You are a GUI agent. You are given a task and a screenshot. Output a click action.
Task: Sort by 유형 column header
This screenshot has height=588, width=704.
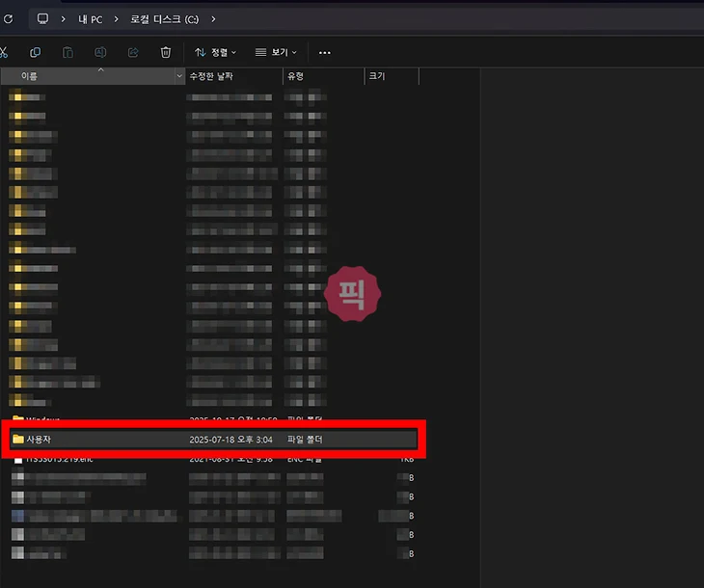coord(322,76)
